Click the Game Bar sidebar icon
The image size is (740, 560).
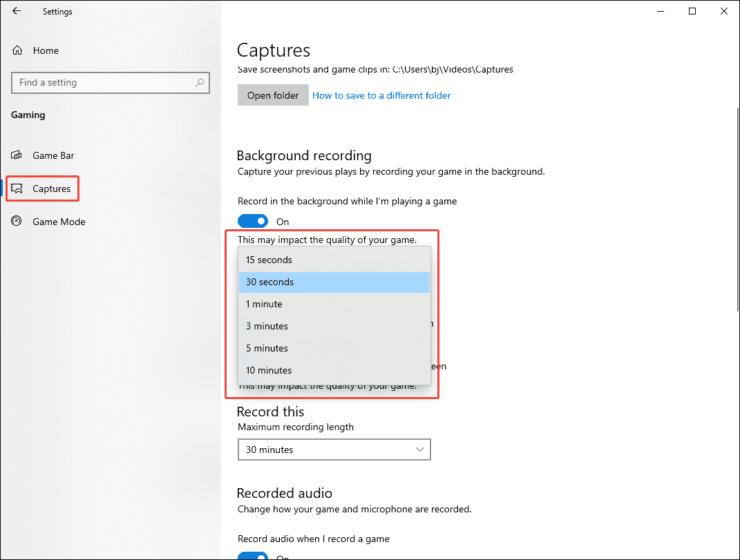pyautogui.click(x=17, y=155)
